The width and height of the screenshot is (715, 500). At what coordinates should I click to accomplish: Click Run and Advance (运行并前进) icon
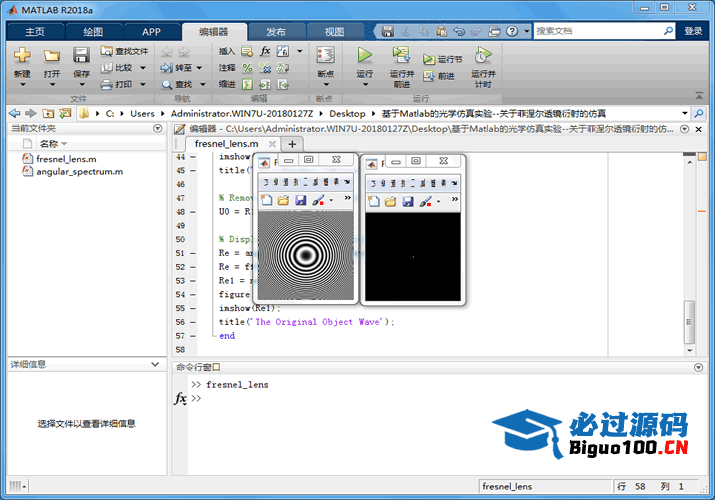click(401, 55)
